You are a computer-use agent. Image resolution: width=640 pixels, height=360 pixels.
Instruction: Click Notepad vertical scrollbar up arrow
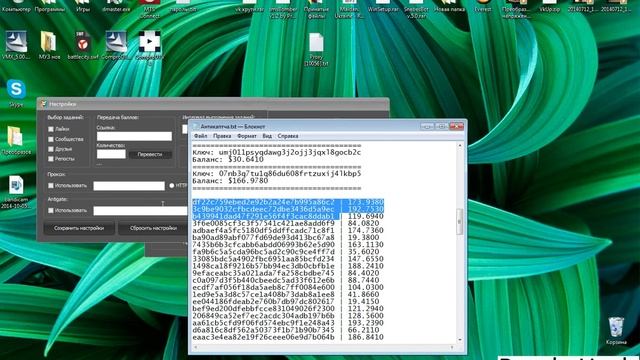(x=460, y=145)
